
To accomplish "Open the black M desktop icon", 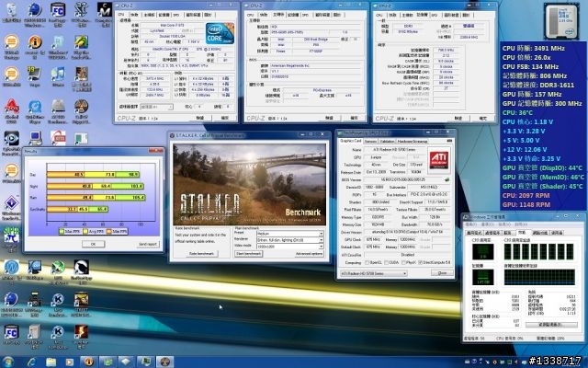I will pos(104,10).
